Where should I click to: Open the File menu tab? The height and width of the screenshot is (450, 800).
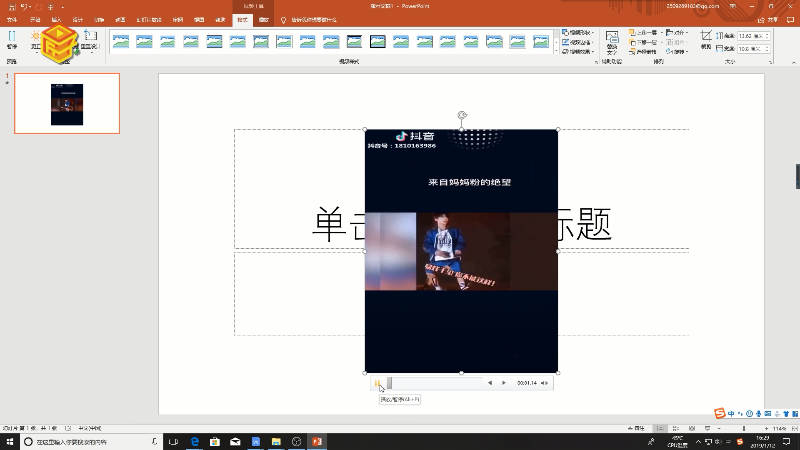11,19
